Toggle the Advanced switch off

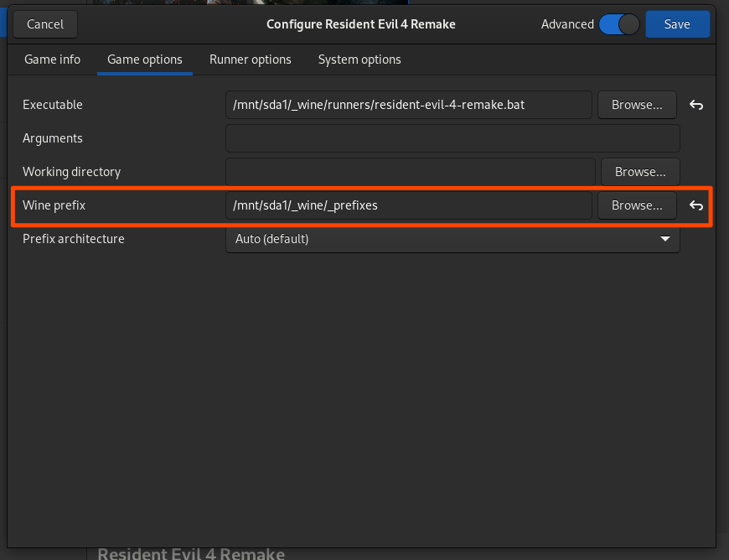point(619,24)
